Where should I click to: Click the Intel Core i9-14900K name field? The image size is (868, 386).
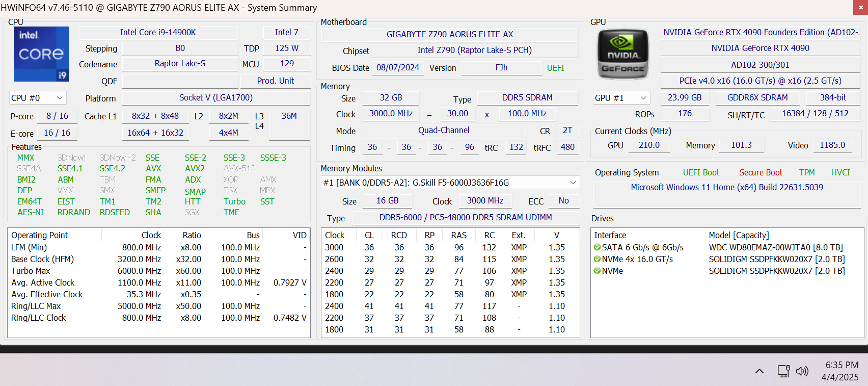[158, 32]
